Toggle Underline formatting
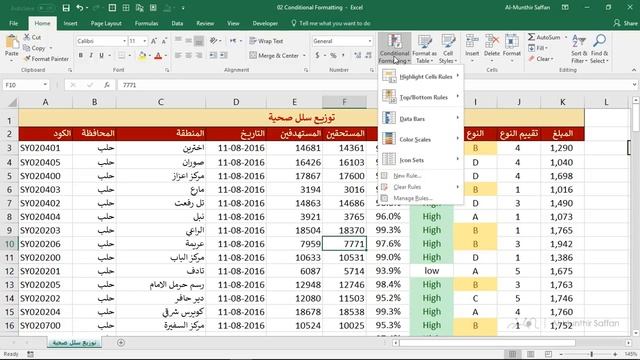 pyautogui.click(x=101, y=56)
